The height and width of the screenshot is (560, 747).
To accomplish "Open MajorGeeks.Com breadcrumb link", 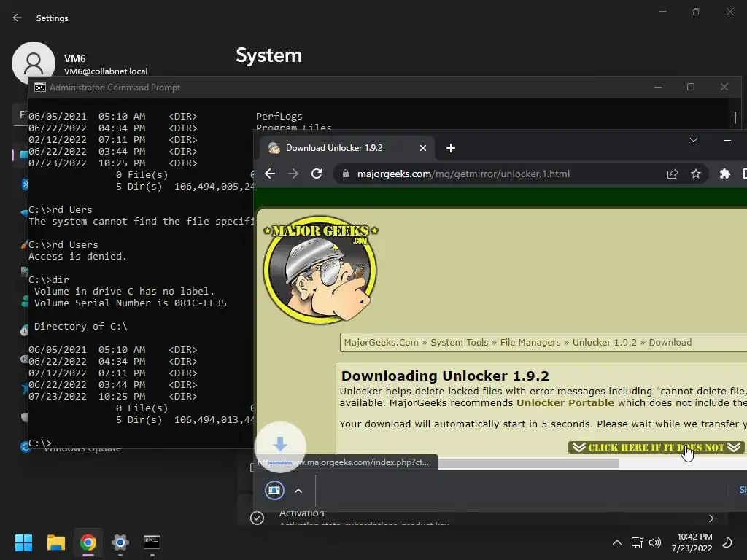I will click(381, 343).
